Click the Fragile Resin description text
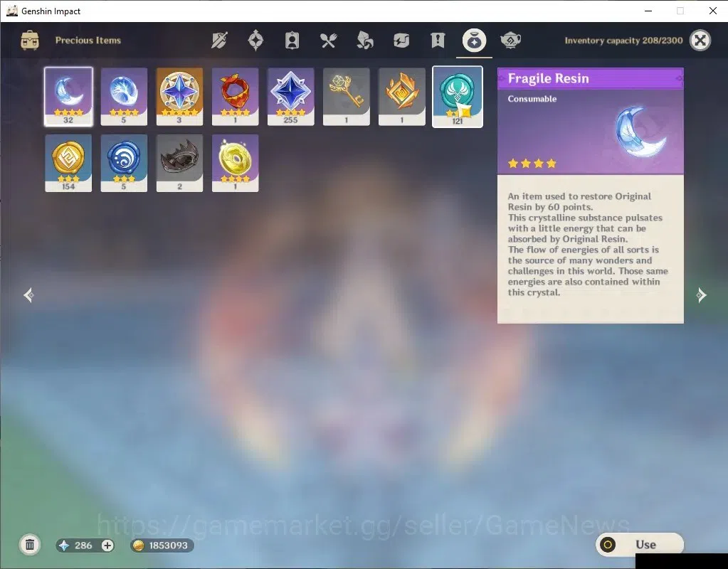This screenshot has width=728, height=569. click(588, 244)
